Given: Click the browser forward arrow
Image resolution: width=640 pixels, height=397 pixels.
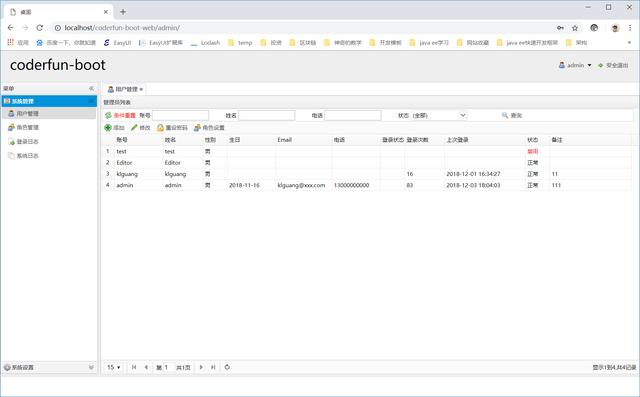Looking at the screenshot, I should [x=25, y=28].
